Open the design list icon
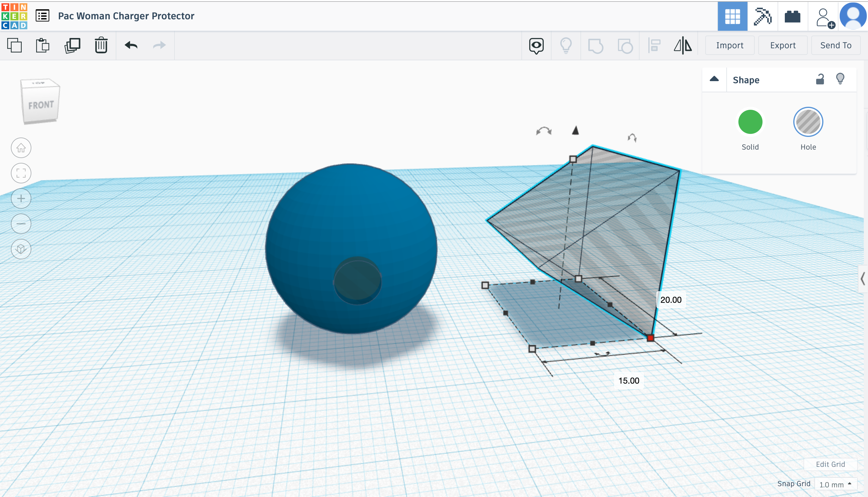 point(42,16)
